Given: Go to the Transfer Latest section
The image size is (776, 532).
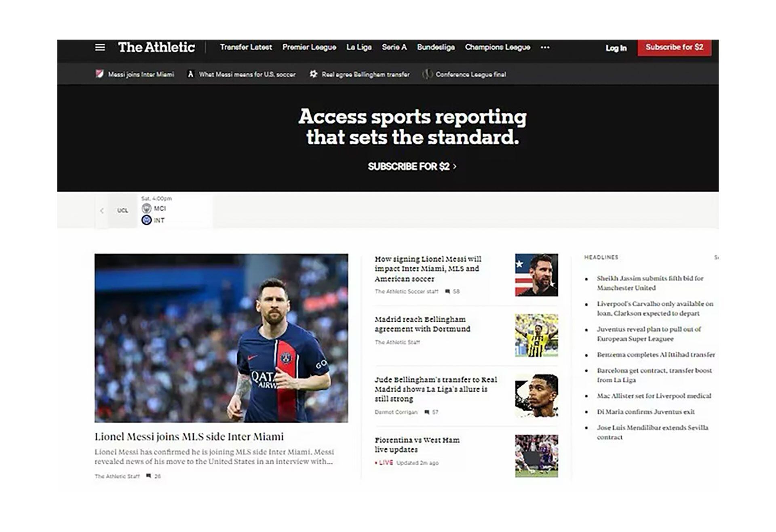Looking at the screenshot, I should pyautogui.click(x=246, y=47).
